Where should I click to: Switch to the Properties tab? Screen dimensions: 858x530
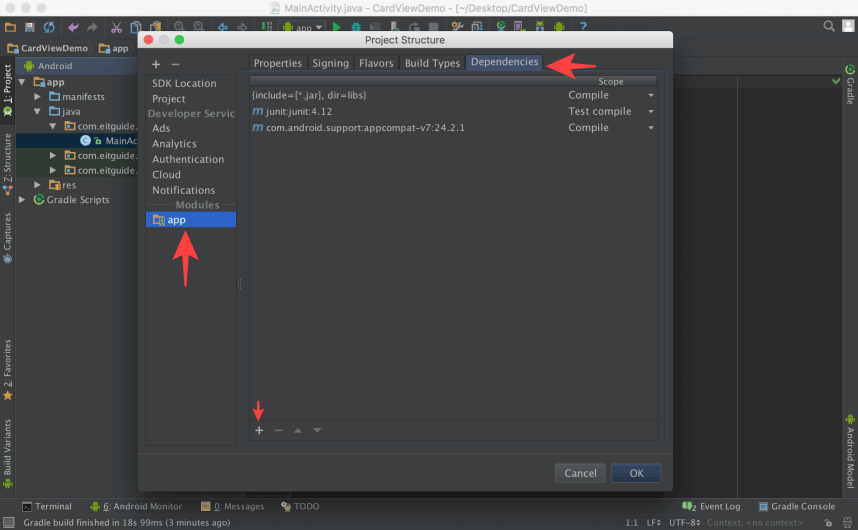pos(277,63)
